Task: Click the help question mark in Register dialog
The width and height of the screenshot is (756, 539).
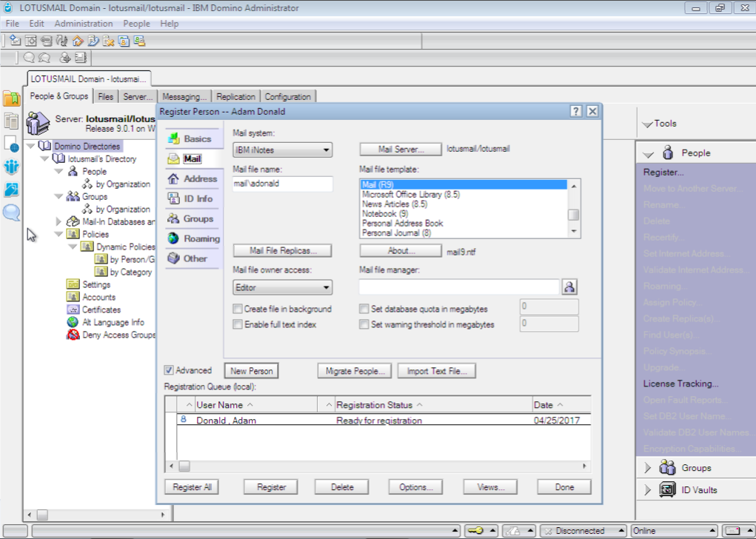Action: pos(575,111)
